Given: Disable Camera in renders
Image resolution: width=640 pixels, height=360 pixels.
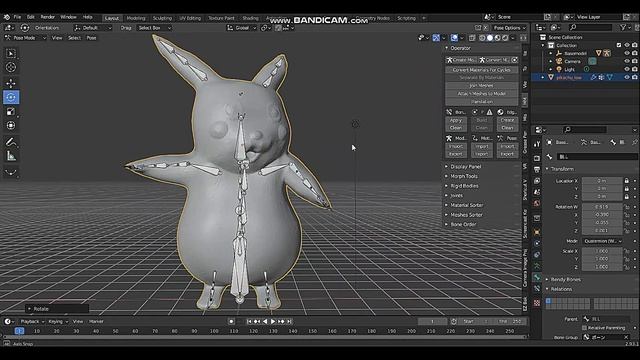Looking at the screenshot, I should 635,61.
